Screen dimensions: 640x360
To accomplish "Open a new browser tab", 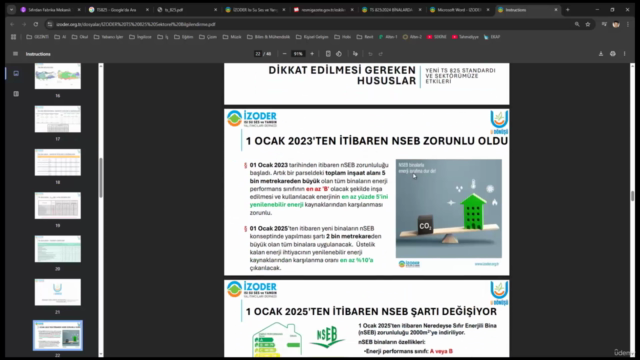I will [x=567, y=10].
